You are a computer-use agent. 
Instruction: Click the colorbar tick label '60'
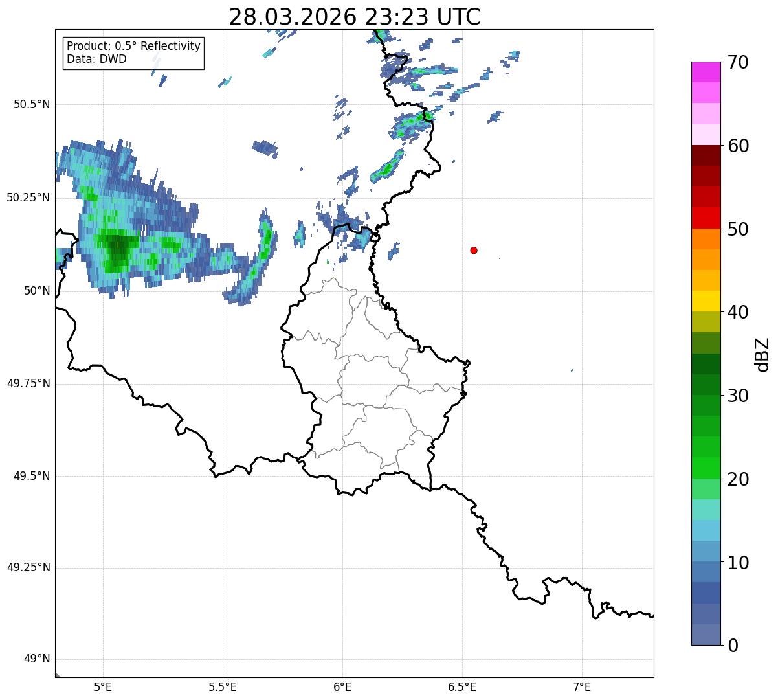click(x=739, y=146)
